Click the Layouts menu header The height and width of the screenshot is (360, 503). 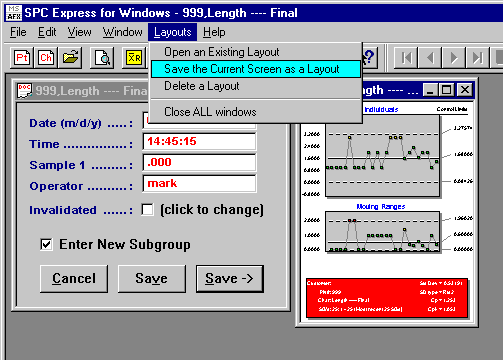pyautogui.click(x=173, y=32)
